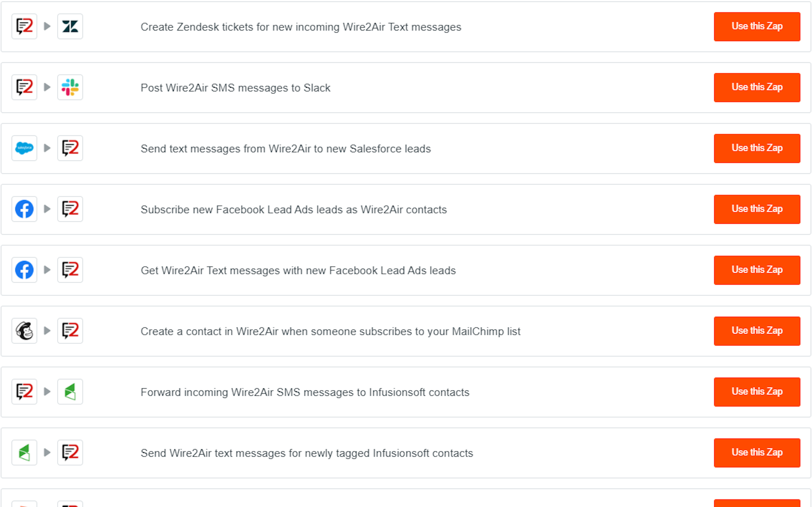This screenshot has height=507, width=812.
Task: Click the Wire2Air icon in the top row
Action: pyautogui.click(x=24, y=26)
